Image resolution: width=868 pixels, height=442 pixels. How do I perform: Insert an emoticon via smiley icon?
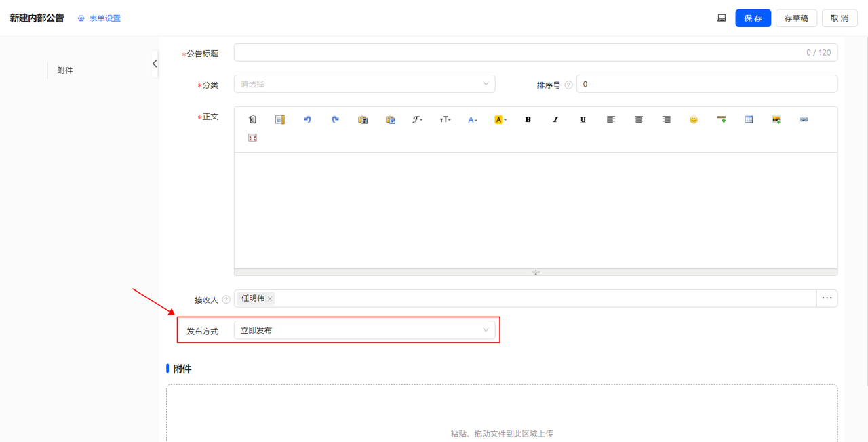pyautogui.click(x=694, y=119)
